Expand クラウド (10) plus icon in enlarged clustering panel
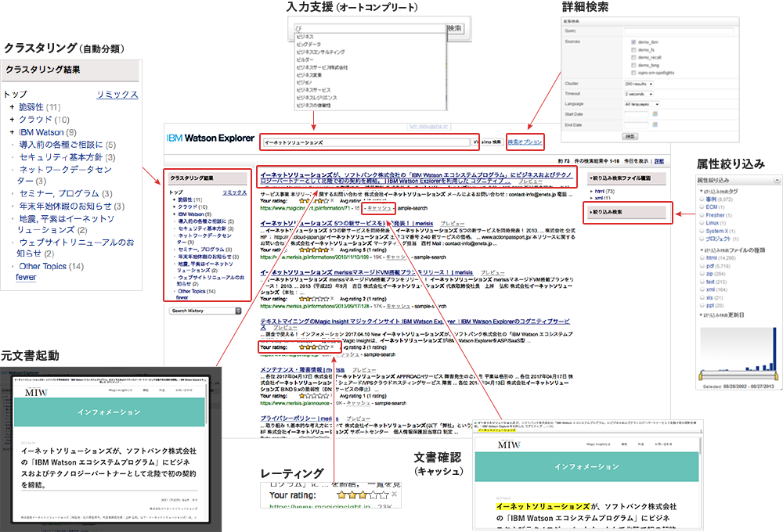This screenshot has width=783, height=532. [x=12, y=119]
